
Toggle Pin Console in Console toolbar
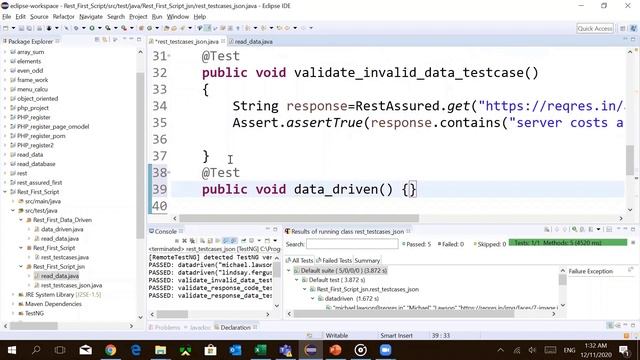coord(244,241)
